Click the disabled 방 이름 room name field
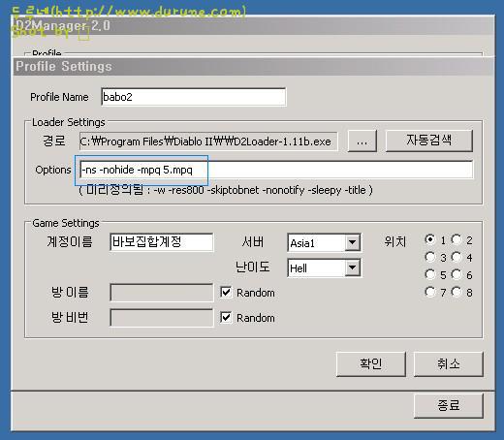The height and width of the screenshot is (440, 504). [161, 293]
